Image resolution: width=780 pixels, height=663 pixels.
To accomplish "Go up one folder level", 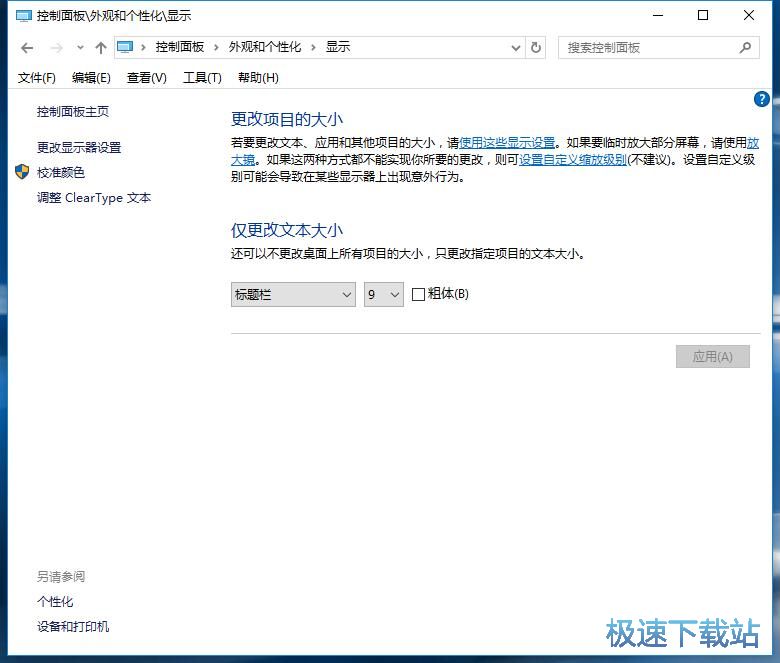I will (101, 48).
